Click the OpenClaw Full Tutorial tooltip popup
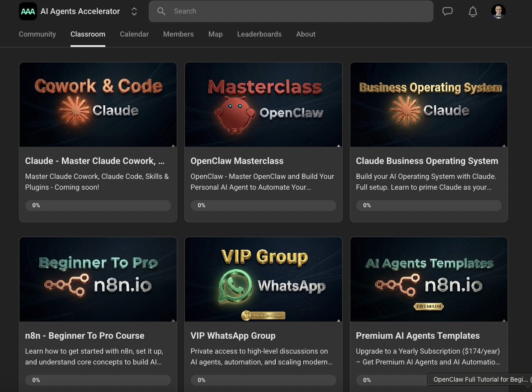 [480, 379]
